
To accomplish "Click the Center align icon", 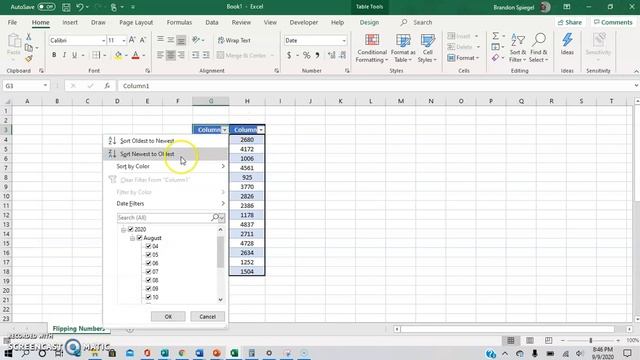I will pyautogui.click(x=171, y=55).
